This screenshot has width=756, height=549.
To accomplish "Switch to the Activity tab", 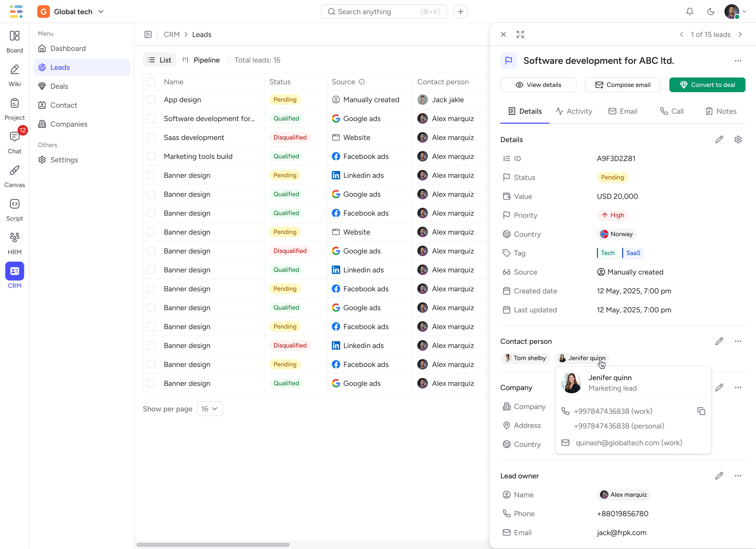I will click(574, 111).
